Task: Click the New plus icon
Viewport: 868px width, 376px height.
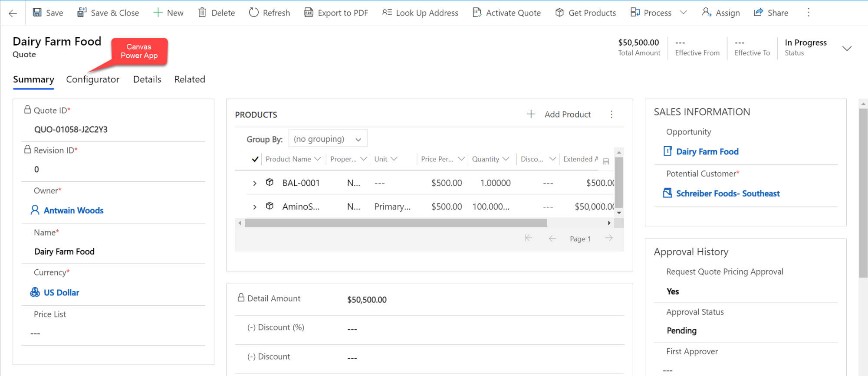Action: click(x=158, y=13)
